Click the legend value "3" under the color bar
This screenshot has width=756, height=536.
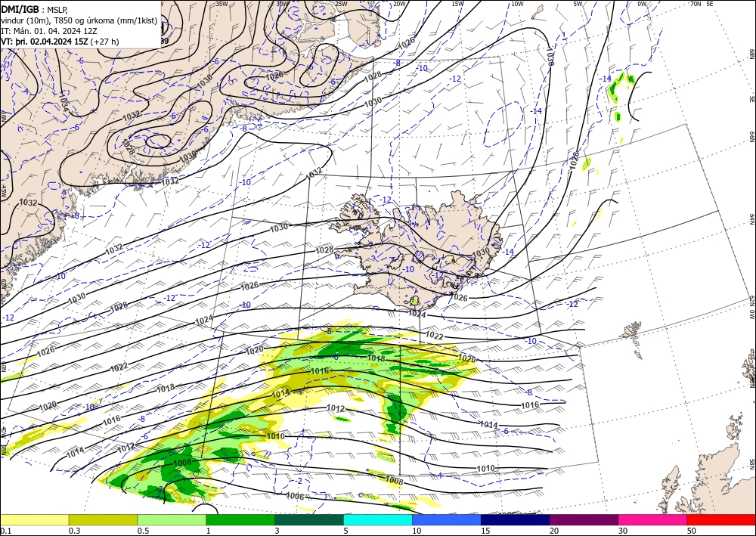[x=277, y=531]
